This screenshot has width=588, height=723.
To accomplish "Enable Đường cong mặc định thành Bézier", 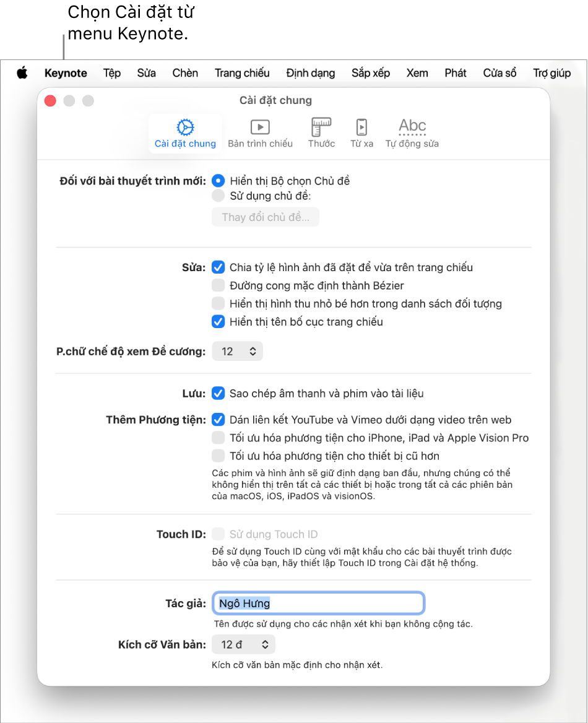I will coord(218,285).
